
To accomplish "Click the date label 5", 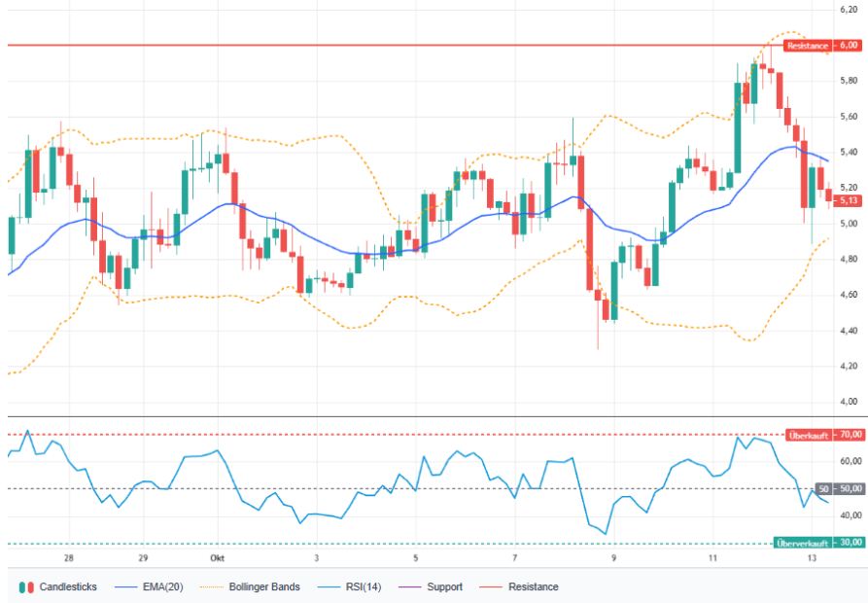I will (x=415, y=558).
